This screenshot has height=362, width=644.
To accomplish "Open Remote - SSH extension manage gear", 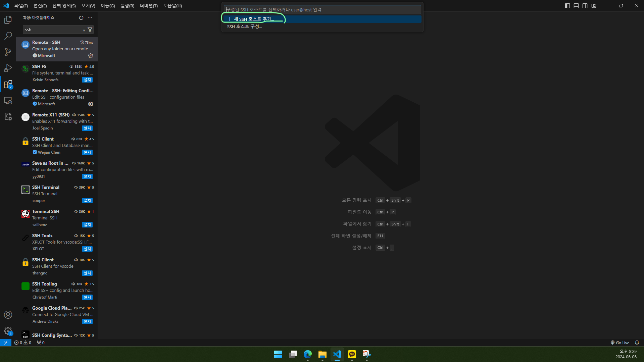I will 91,56.
